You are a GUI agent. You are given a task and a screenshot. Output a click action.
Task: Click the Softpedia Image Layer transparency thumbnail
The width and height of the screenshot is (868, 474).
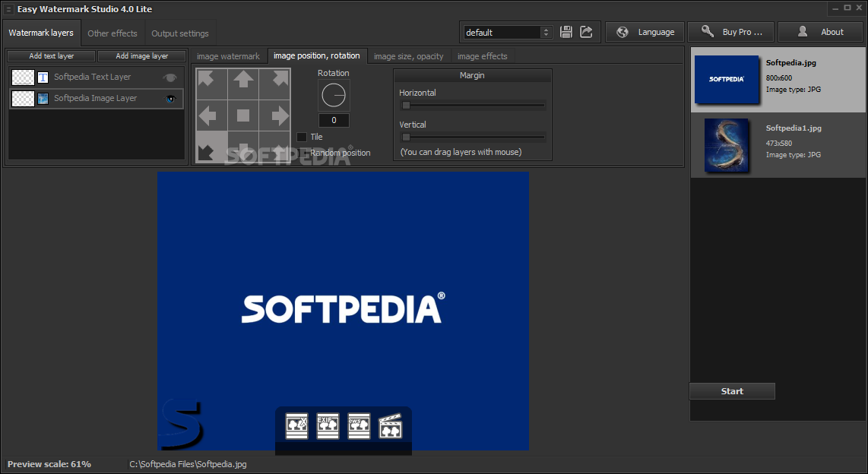(x=24, y=99)
